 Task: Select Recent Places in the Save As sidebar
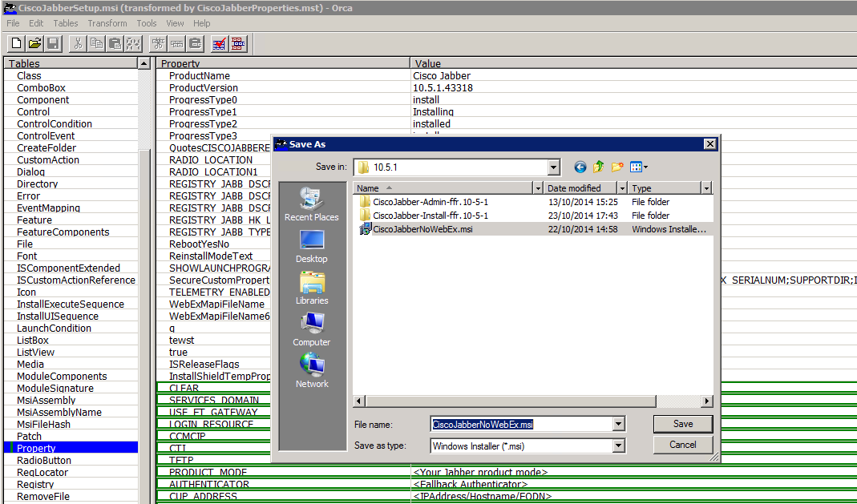point(312,204)
